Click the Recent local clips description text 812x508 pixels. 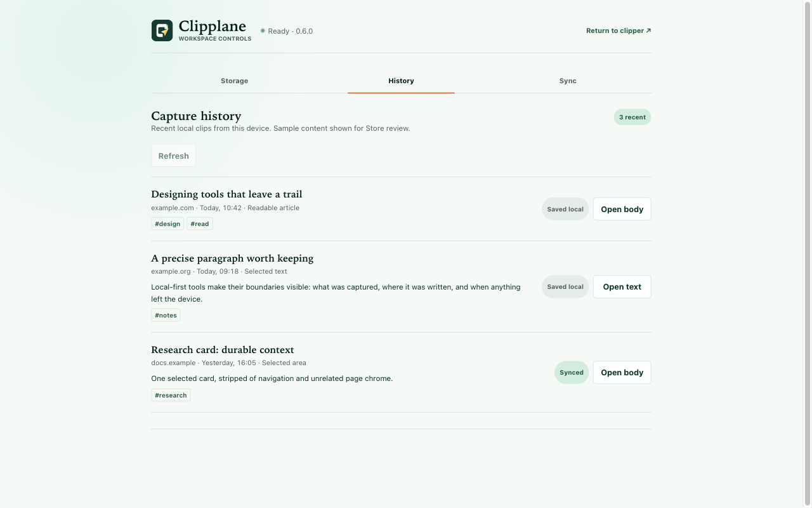[280, 128]
